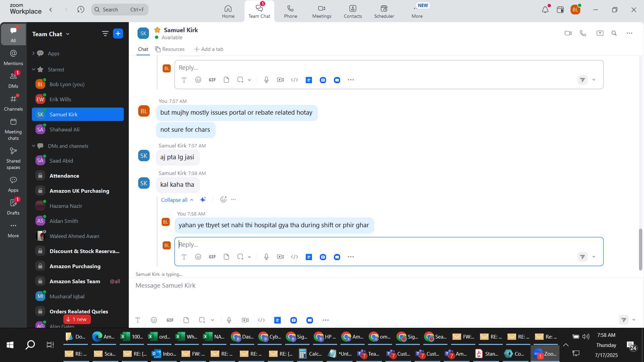Image resolution: width=644 pixels, height=362 pixels.
Task: Collapse DMs and channels section
Action: point(33,146)
